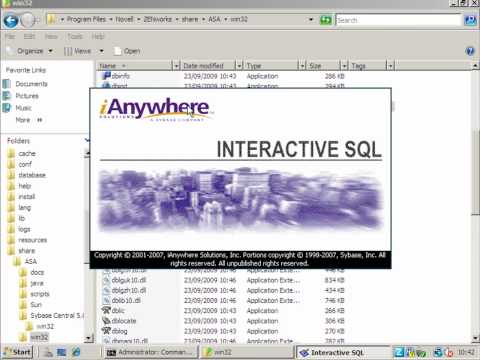Click the Forward navigation arrow button
480x360 pixels.
[x=28, y=21]
